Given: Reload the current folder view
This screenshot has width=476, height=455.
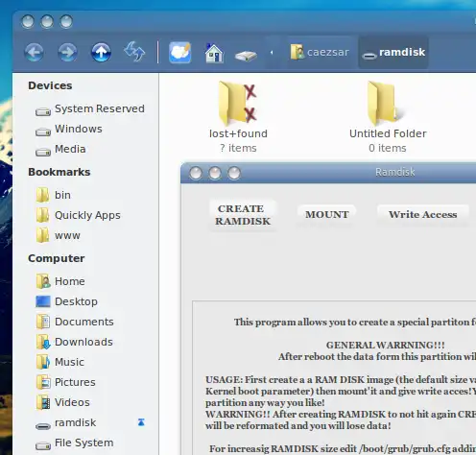Looking at the screenshot, I should point(134,52).
